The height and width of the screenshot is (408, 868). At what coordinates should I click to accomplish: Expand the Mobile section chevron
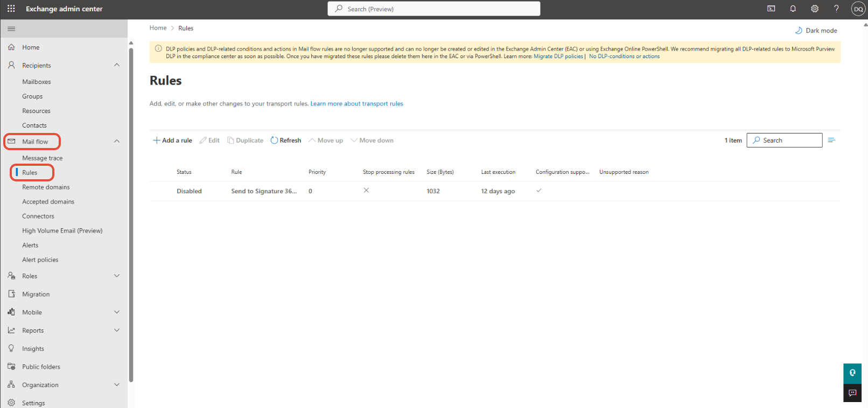(x=117, y=312)
